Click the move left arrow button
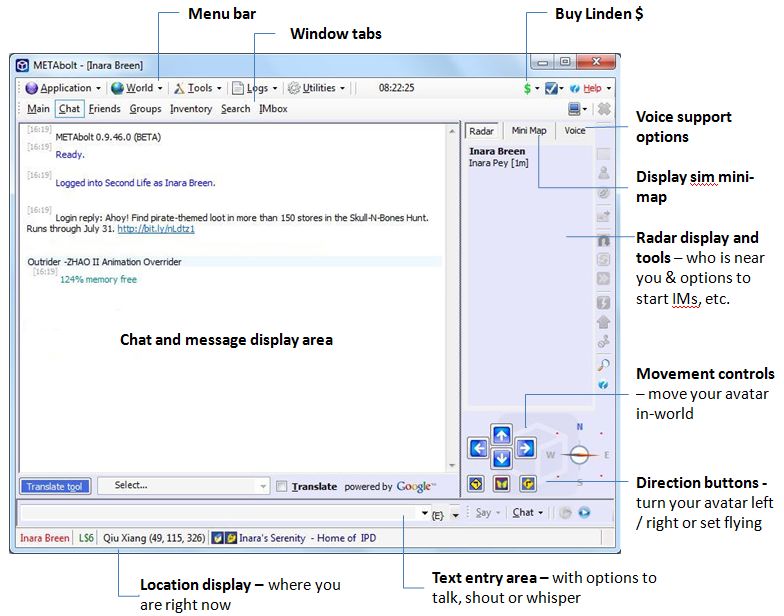Image resolution: width=784 pixels, height=616 pixels. [x=479, y=448]
